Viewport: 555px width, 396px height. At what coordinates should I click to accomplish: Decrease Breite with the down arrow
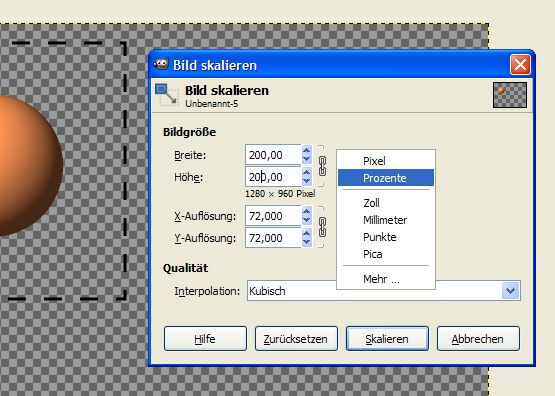point(307,160)
